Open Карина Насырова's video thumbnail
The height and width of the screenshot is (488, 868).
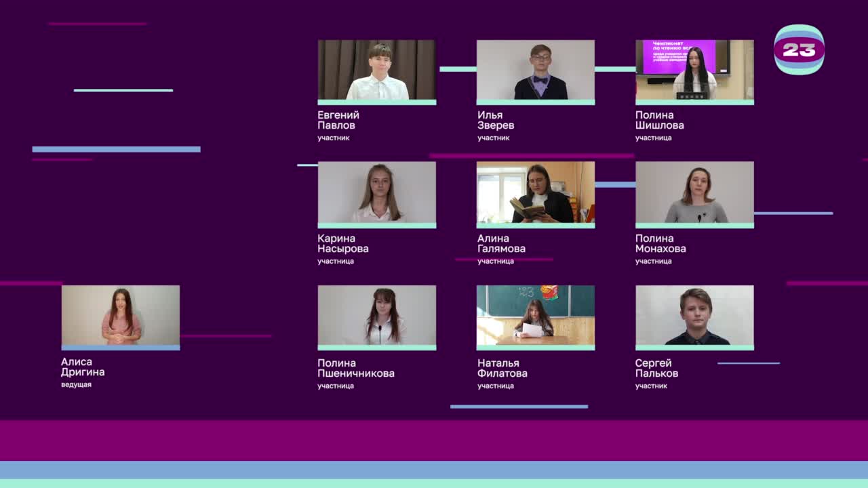tap(377, 192)
